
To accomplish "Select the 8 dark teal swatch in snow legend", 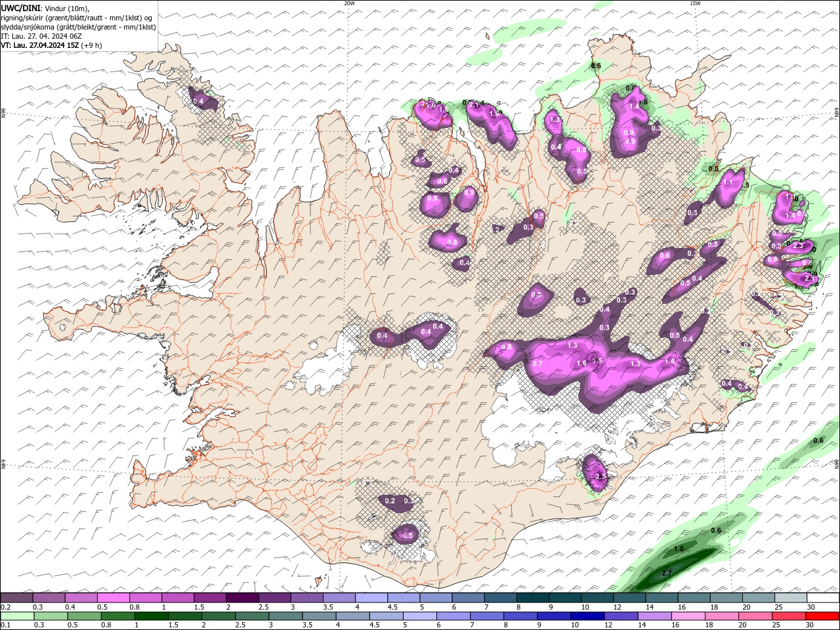I will (x=532, y=598).
